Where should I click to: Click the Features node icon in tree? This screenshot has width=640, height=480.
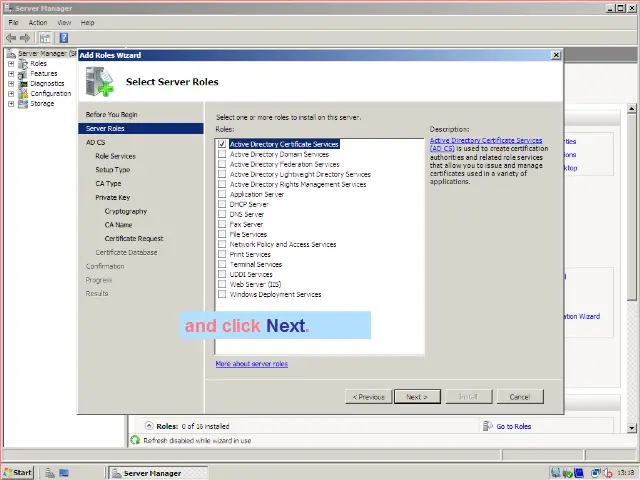point(23,74)
